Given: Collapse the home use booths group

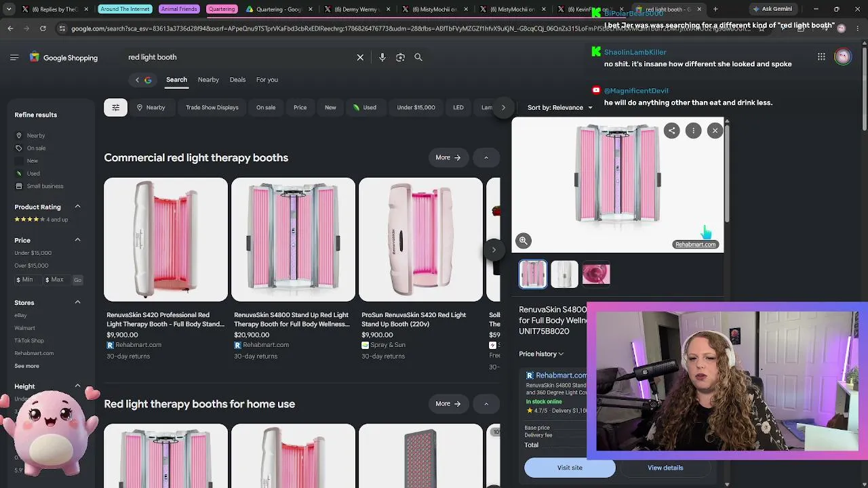Looking at the screenshot, I should (486, 404).
